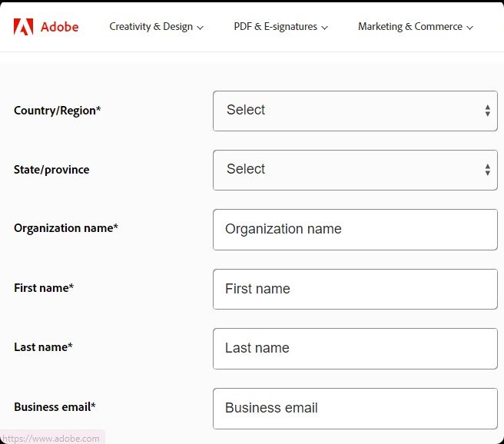This screenshot has height=444, width=504.
Task: Click the Country/Region* label
Action: (x=57, y=111)
